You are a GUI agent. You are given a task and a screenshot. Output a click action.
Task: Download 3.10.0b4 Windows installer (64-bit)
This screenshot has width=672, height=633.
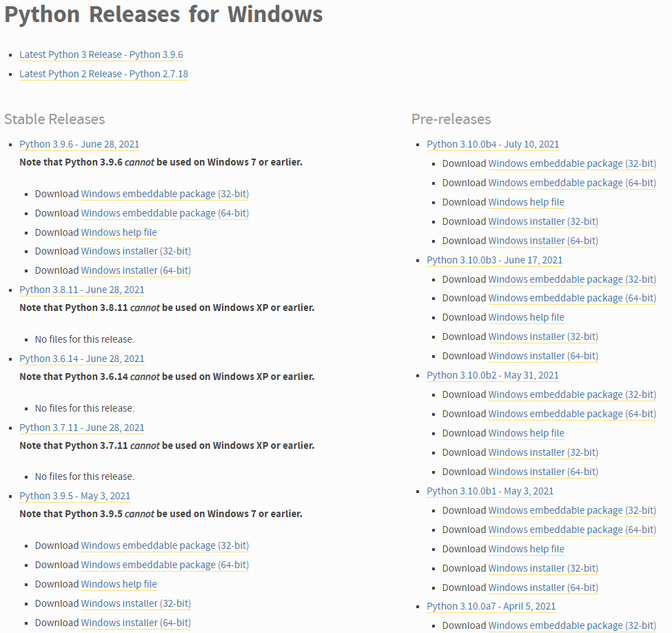543,241
